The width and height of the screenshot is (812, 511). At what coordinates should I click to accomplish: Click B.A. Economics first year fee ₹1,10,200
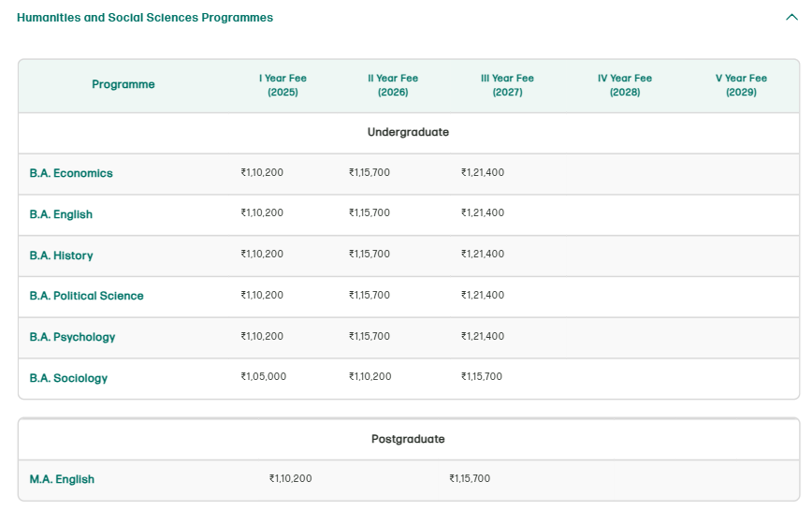[262, 172]
